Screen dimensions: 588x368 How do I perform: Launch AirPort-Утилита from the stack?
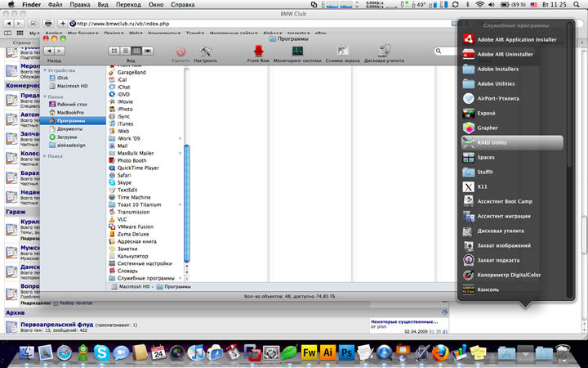pos(512,98)
